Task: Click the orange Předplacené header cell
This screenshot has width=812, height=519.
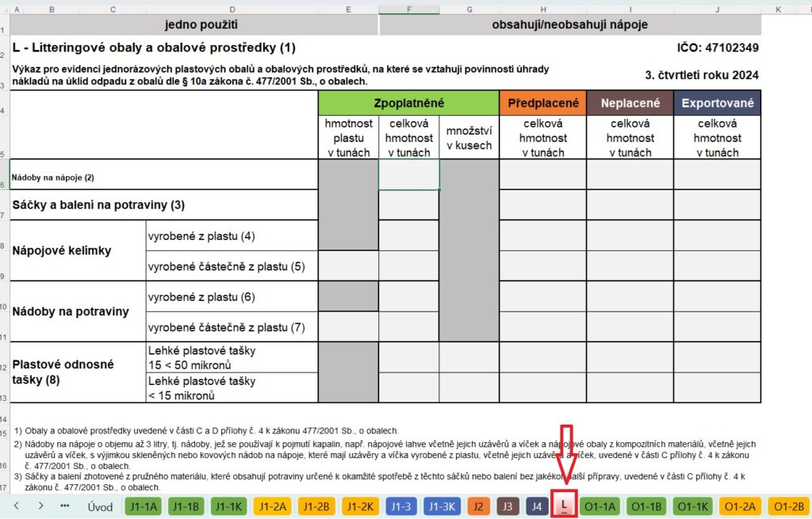Action: 542,103
